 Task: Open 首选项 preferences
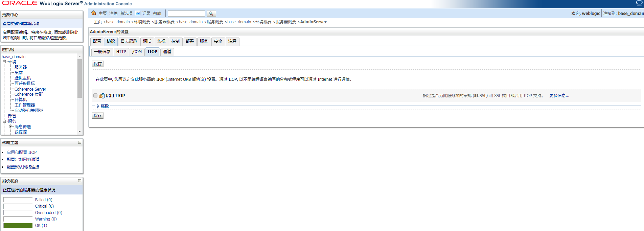(126, 14)
